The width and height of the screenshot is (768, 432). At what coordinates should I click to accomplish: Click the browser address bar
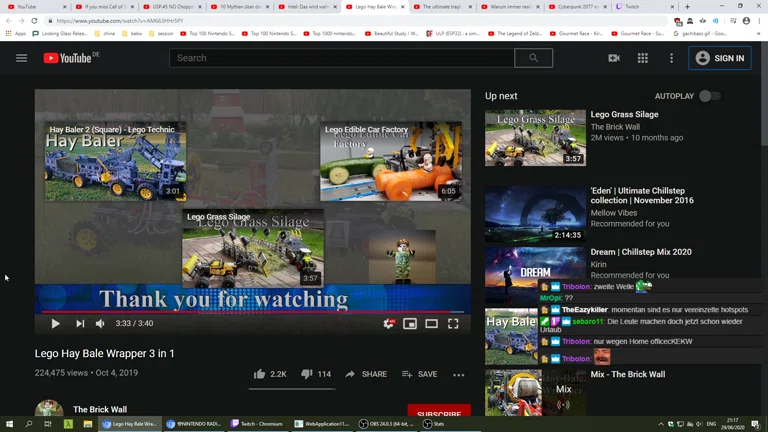358,21
